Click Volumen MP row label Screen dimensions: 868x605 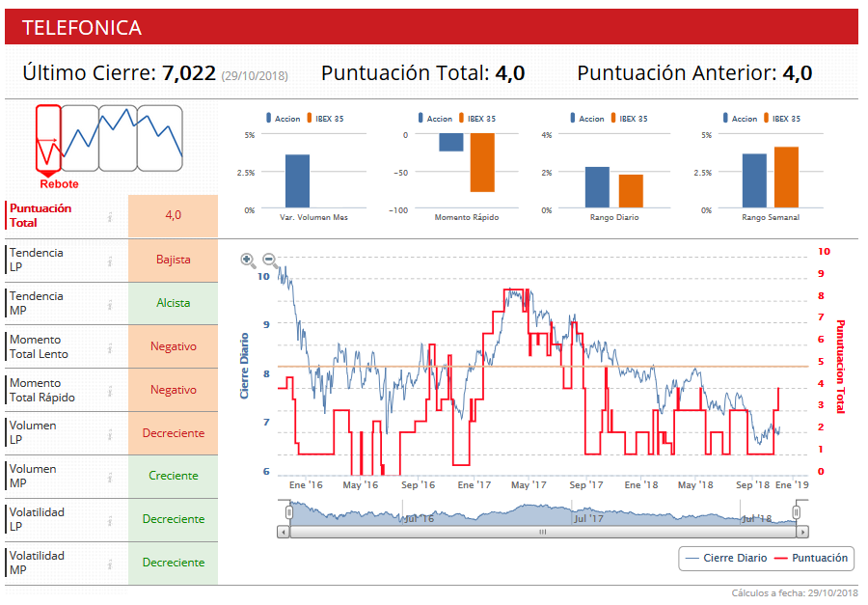(x=33, y=476)
